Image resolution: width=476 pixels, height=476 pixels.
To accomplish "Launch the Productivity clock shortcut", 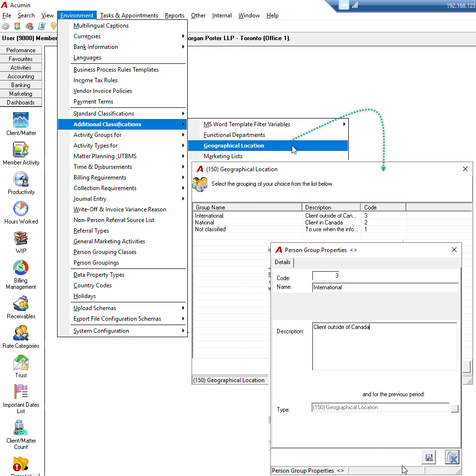I will coord(21,183).
